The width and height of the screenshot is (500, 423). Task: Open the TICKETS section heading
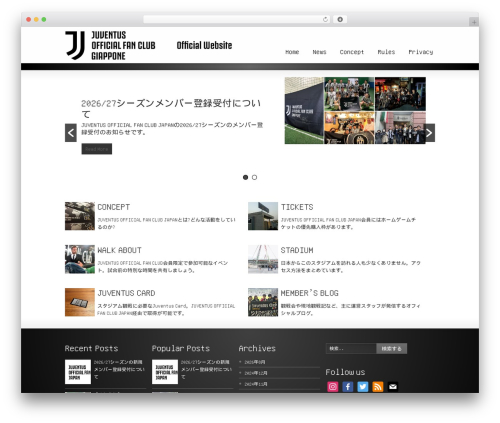tap(297, 207)
